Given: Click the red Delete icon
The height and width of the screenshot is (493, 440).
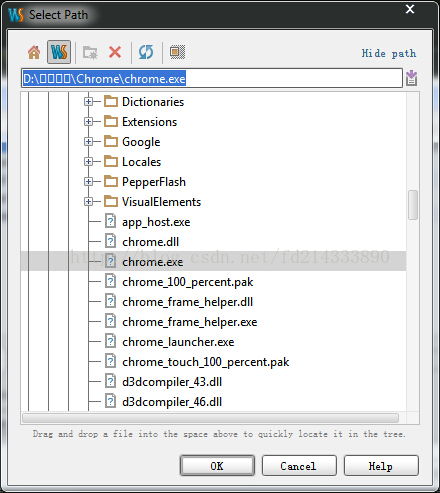Looking at the screenshot, I should tap(115, 52).
